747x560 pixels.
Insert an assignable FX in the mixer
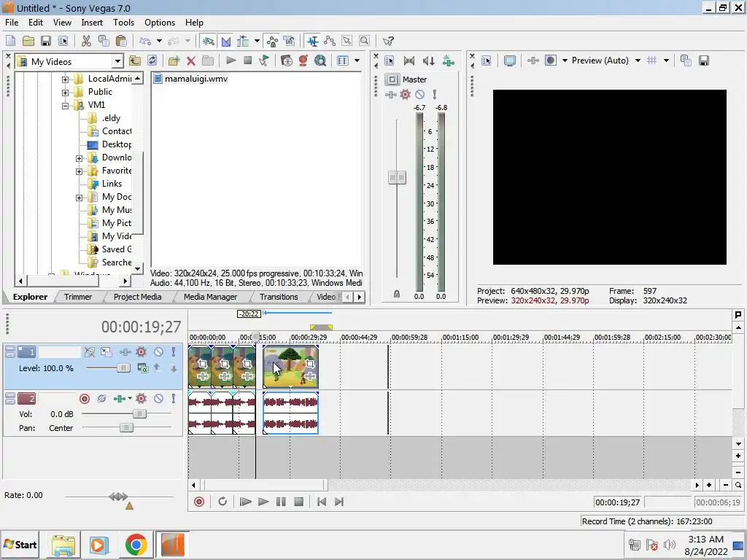click(449, 61)
